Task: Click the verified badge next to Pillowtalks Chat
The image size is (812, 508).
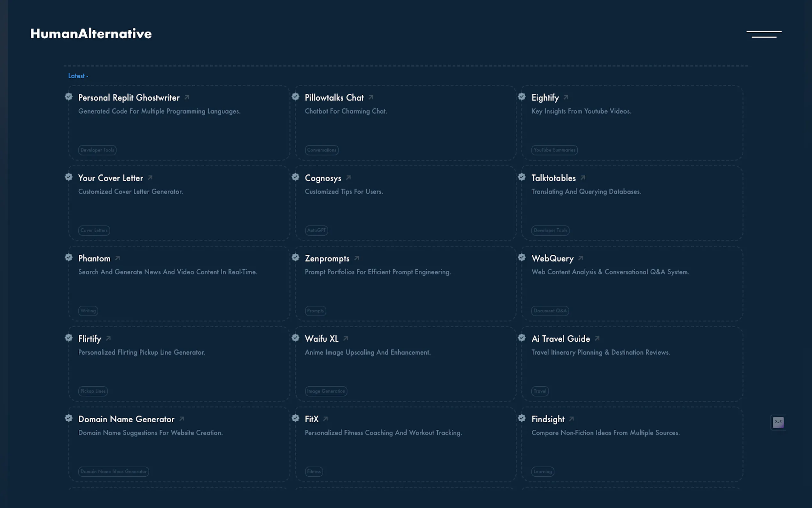Action: point(295,97)
